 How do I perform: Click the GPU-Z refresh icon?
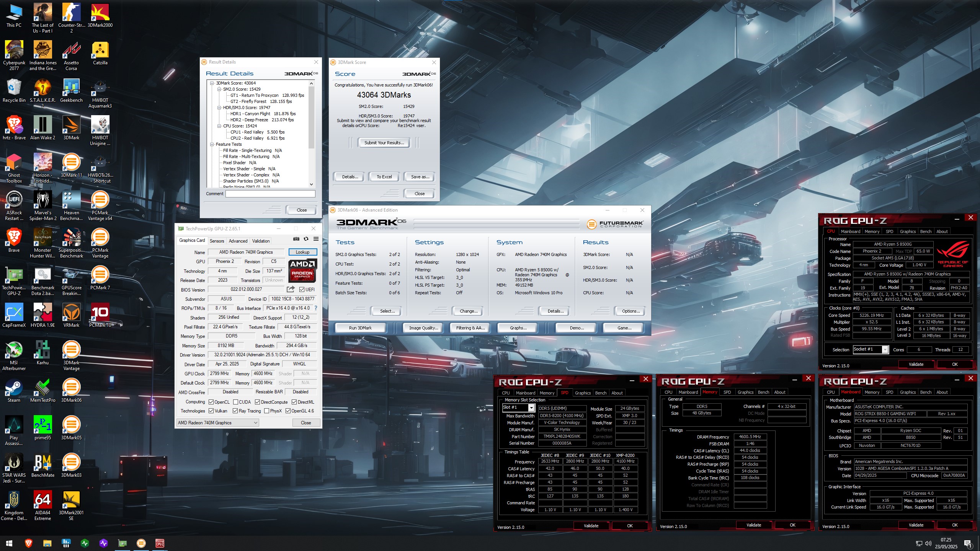click(x=306, y=239)
